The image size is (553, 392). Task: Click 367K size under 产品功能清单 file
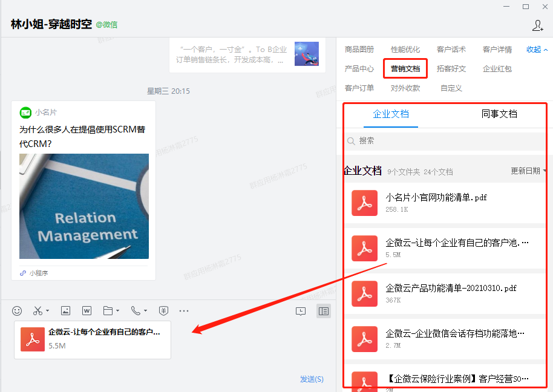[x=393, y=300]
